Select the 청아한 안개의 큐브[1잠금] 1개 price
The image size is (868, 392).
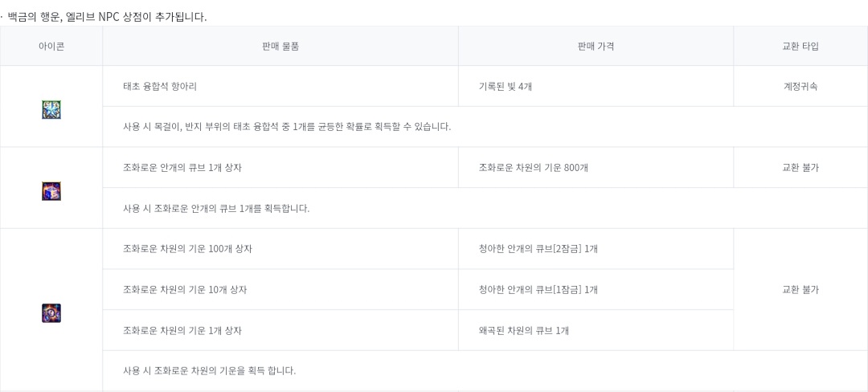pos(538,290)
